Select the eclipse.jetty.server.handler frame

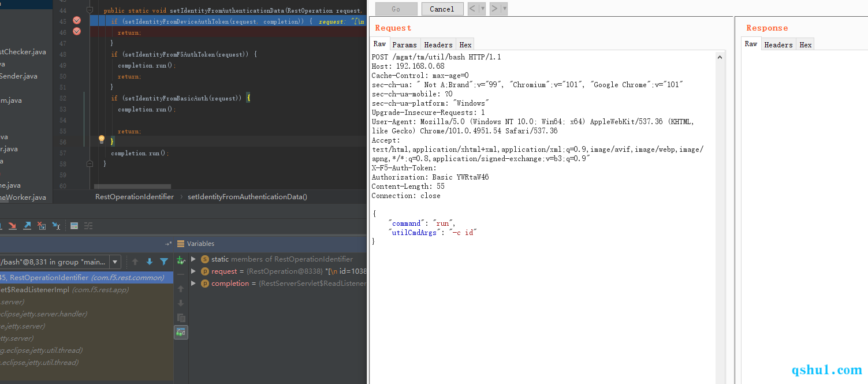(87, 314)
